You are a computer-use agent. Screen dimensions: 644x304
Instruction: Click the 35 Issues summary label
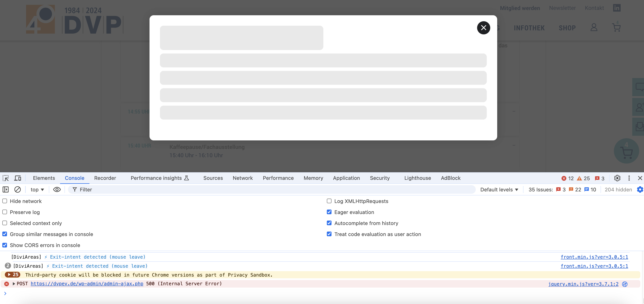[x=540, y=189]
